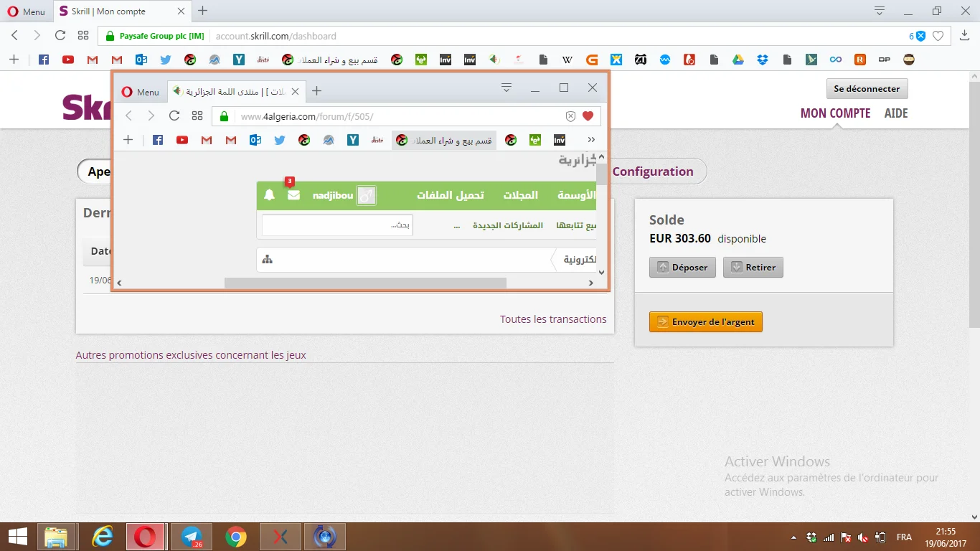The width and height of the screenshot is (980, 551).
Task: Open Speed Dial in the small Opera window
Action: (197, 116)
